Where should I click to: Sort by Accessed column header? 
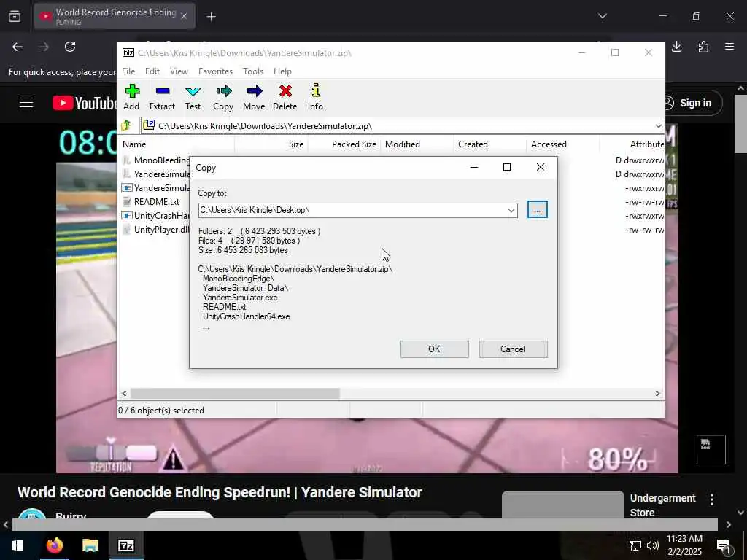tap(562, 144)
